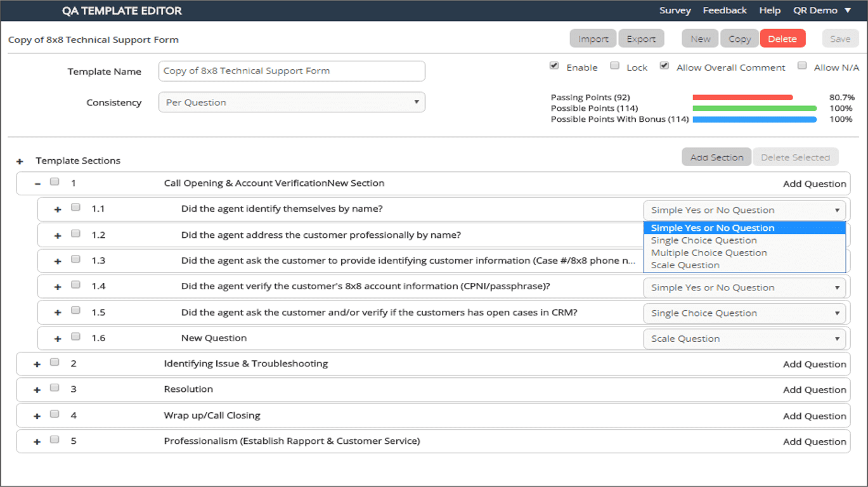Uncheck the Enable checkbox
The image size is (868, 487).
click(x=554, y=66)
